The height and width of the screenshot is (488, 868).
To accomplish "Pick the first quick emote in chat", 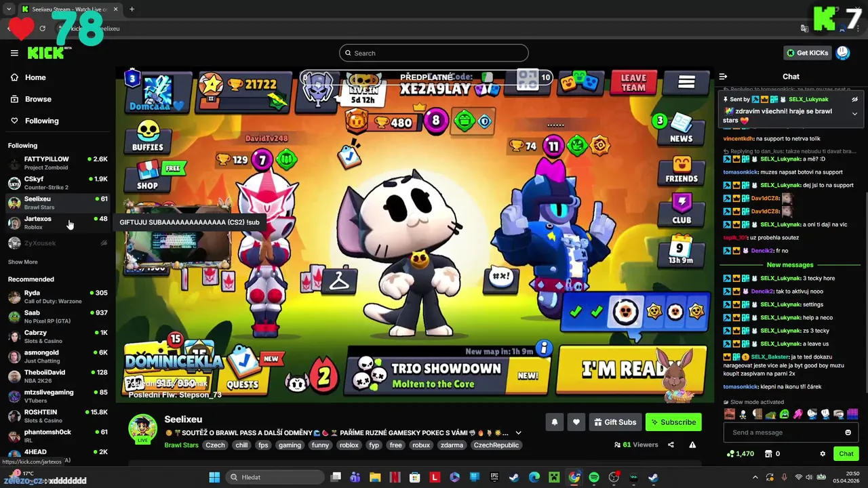I will click(x=730, y=414).
